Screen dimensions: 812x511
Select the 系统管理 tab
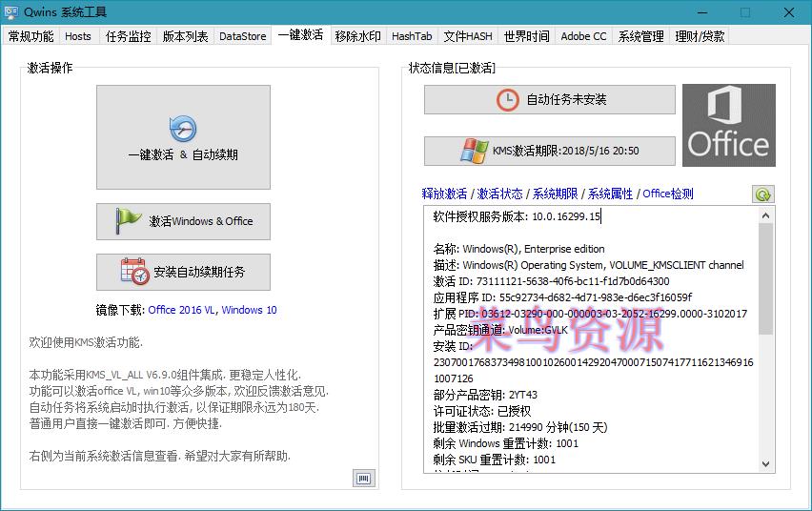pyautogui.click(x=640, y=36)
